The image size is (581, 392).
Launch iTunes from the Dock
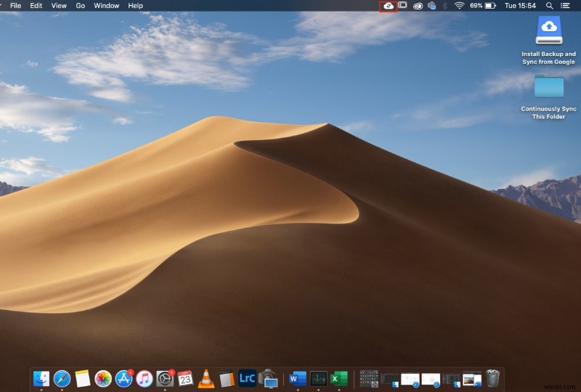pos(145,379)
